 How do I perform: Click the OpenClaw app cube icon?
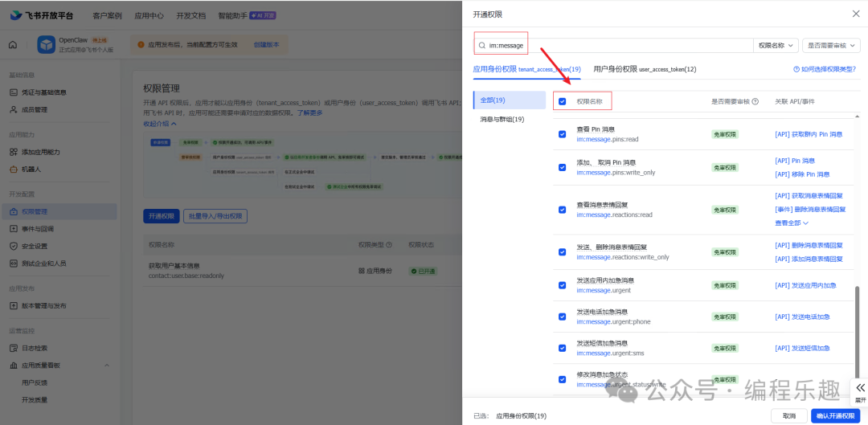point(46,45)
